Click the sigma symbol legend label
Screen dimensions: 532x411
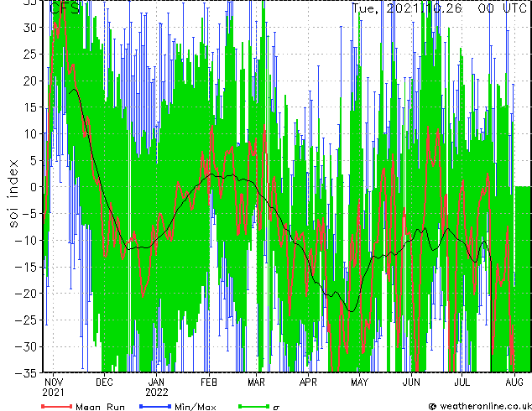[276, 408]
